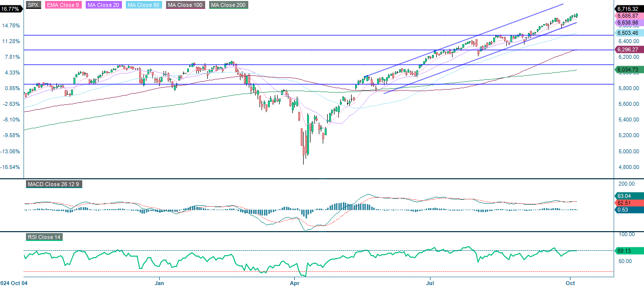Click the MA Close 50 legend label
644x287 pixels.
pos(144,5)
